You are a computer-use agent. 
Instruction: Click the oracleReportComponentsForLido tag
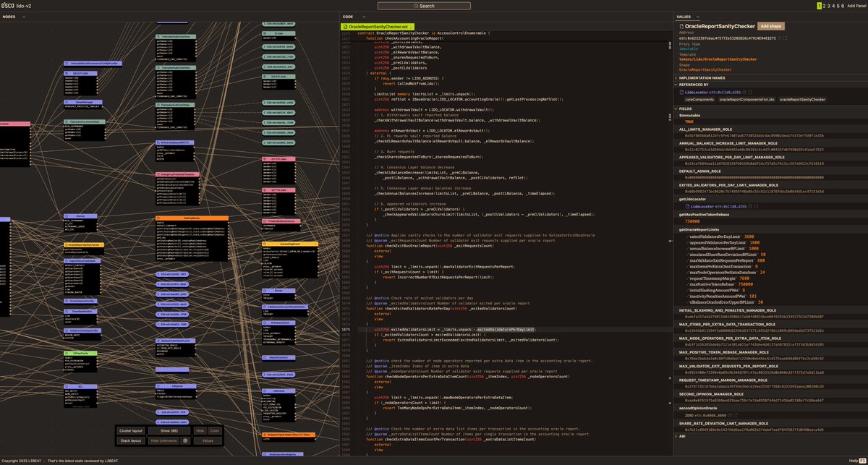click(746, 100)
